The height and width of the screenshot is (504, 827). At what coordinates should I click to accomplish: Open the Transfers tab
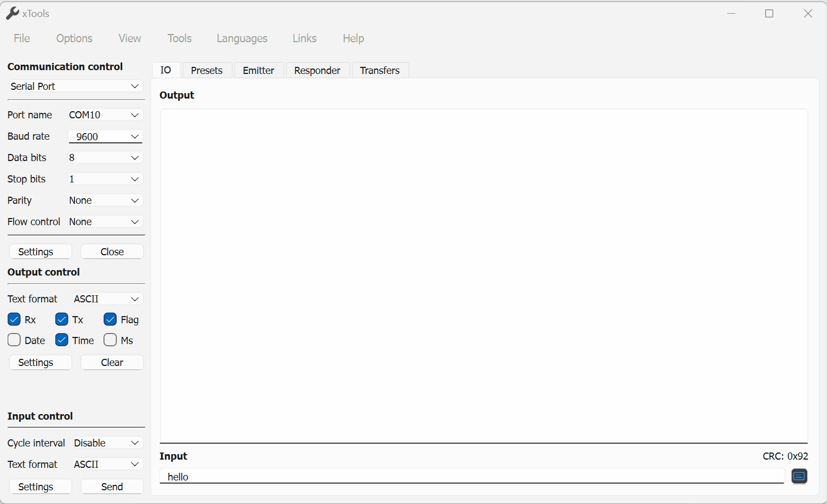tap(379, 71)
